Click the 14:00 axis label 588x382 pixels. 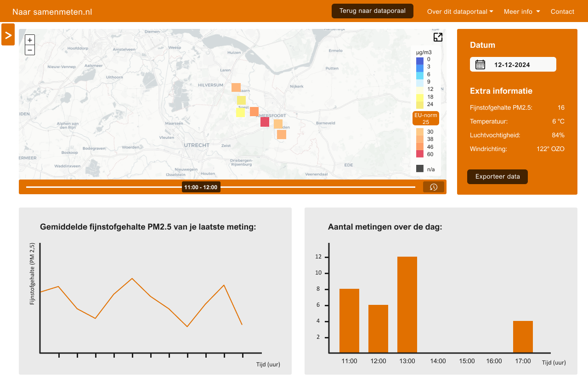click(438, 361)
